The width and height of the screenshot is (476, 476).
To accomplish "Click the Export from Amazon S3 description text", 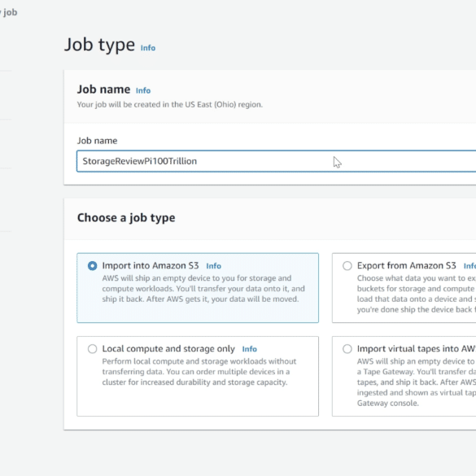I will pyautogui.click(x=417, y=294).
